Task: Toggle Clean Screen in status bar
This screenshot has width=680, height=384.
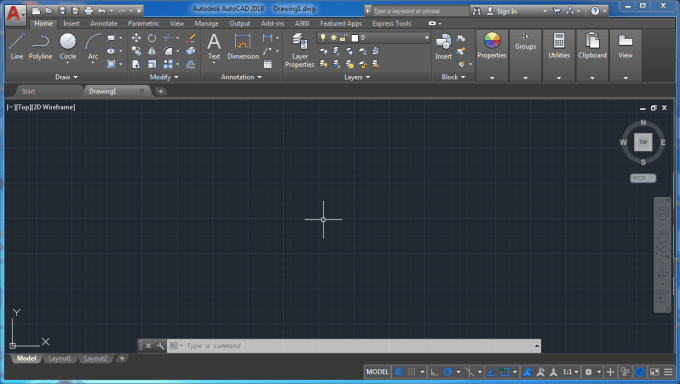Action: coord(654,372)
